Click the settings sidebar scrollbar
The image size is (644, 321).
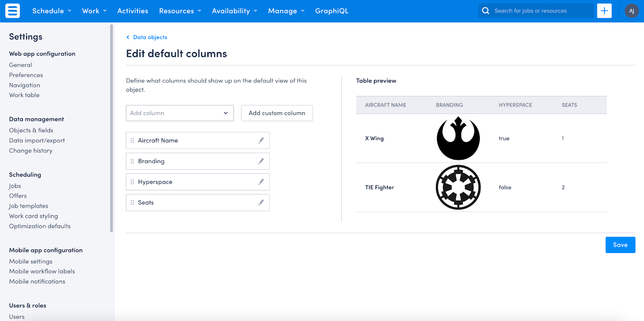tap(111, 128)
